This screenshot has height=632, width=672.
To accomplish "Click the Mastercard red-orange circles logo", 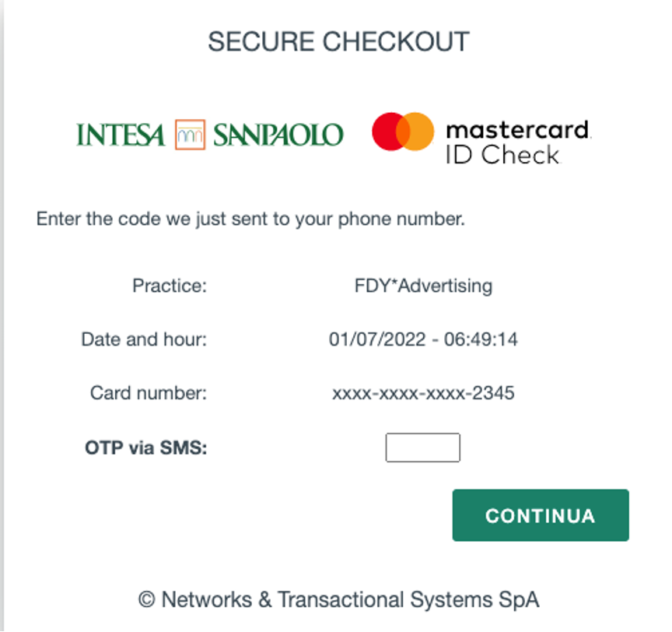I will click(402, 132).
